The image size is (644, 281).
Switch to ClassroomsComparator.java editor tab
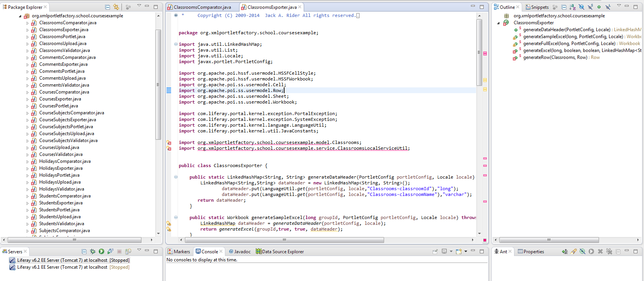199,7
